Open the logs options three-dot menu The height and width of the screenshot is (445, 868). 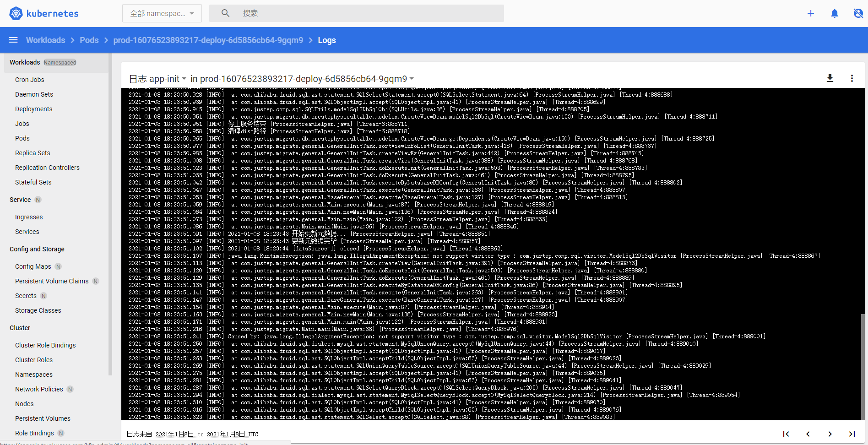[x=852, y=78]
